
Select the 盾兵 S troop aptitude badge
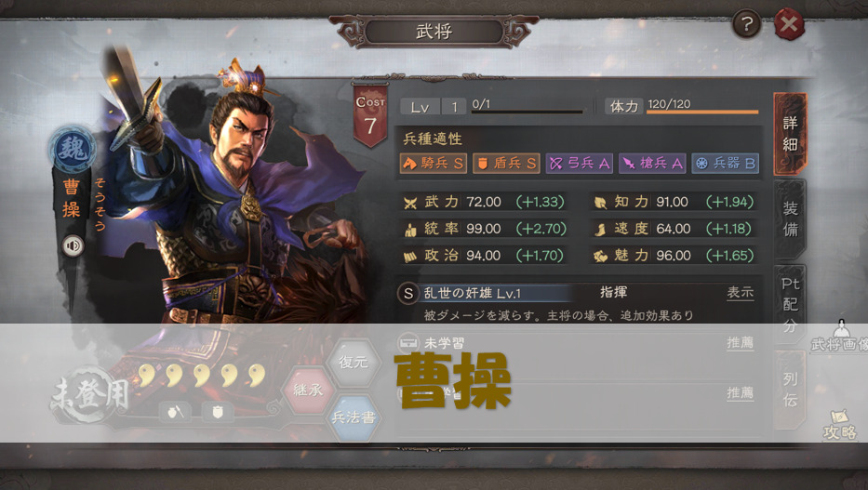click(506, 163)
